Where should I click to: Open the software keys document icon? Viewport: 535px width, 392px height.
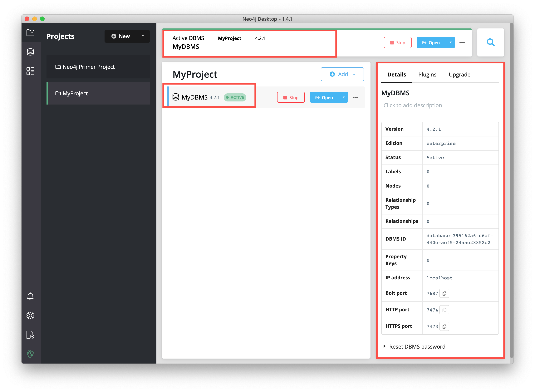[x=30, y=335]
